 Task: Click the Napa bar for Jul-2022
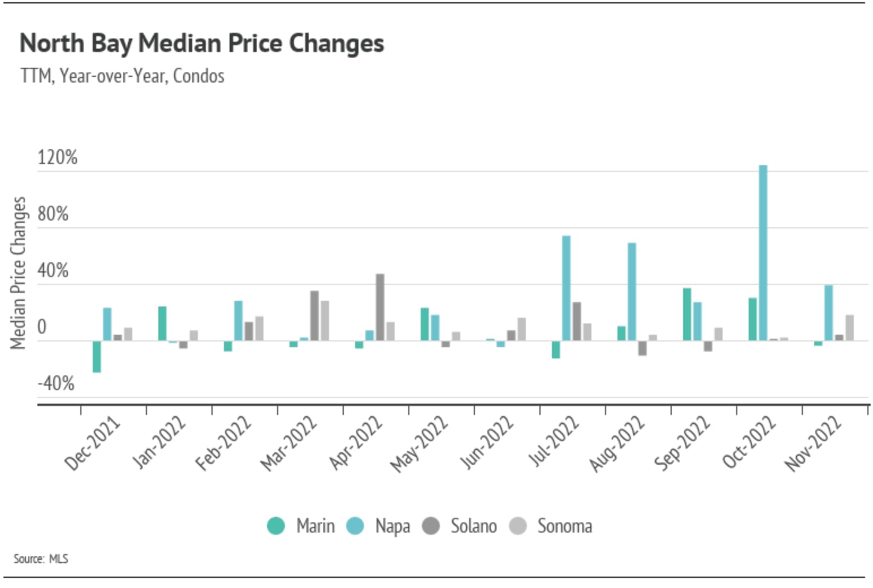pyautogui.click(x=566, y=288)
